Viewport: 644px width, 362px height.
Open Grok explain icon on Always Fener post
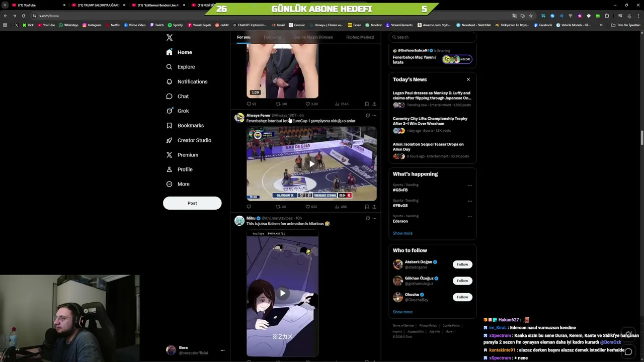[x=367, y=116]
